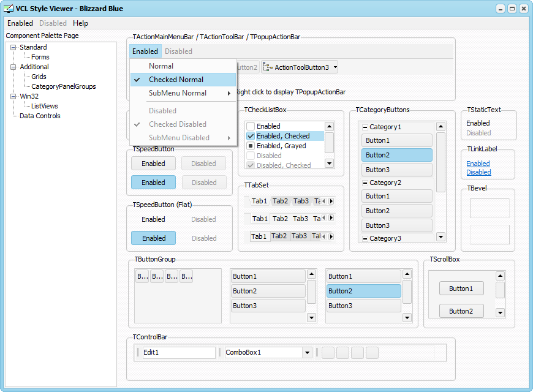Viewport: 533px width, 392px height.
Task: Toggle the 'Enabled, Grayed' checkbox
Action: coord(251,146)
